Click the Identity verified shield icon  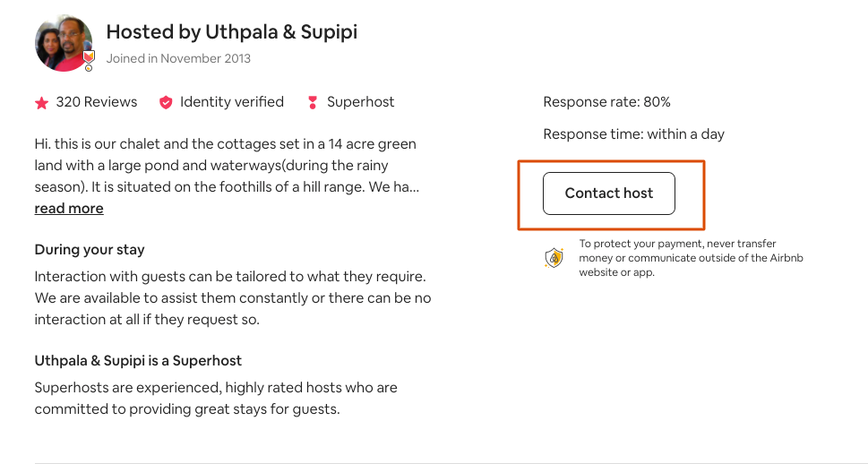pyautogui.click(x=166, y=103)
